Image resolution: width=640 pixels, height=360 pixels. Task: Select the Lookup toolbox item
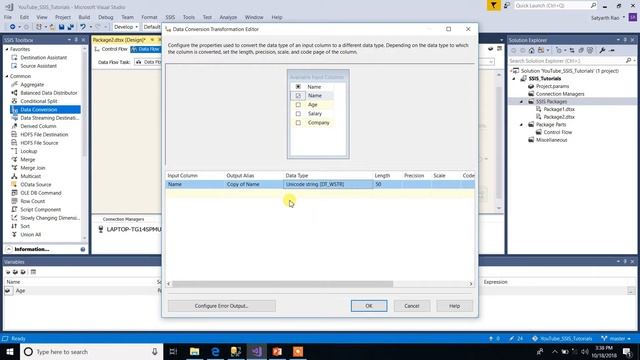click(x=29, y=151)
